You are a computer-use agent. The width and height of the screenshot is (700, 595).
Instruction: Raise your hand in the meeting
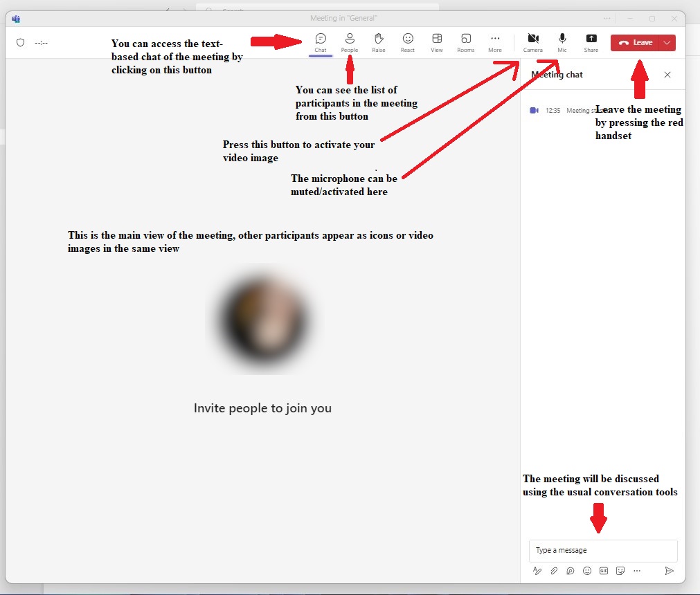(x=378, y=42)
